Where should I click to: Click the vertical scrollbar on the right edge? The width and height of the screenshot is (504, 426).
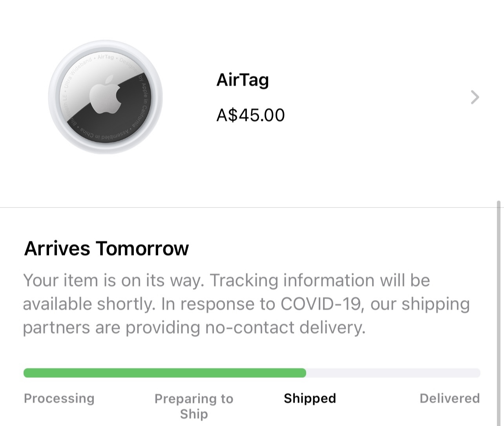(499, 306)
